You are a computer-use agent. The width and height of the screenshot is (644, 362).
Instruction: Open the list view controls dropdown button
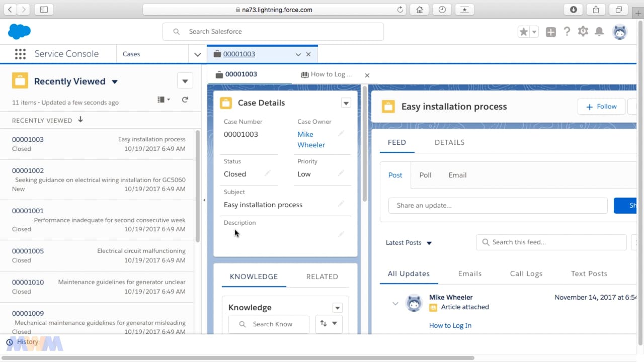185,81
